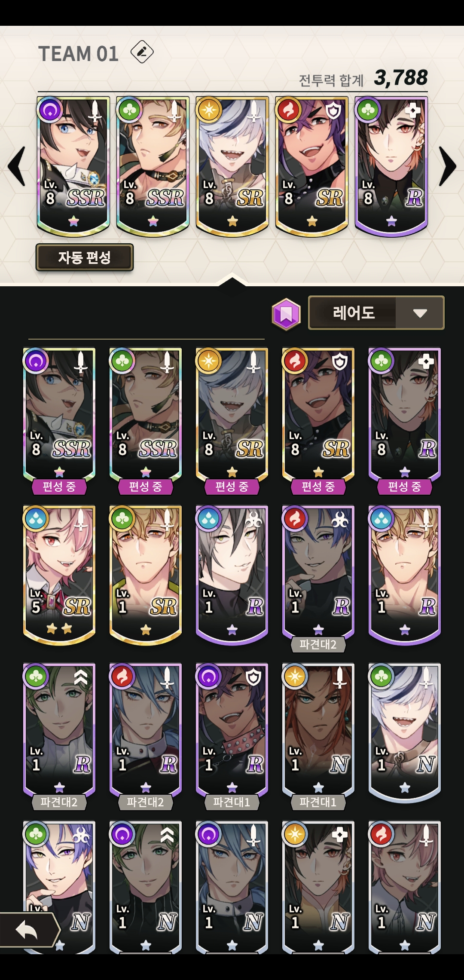Viewport: 464px width, 980px height.
Task: Go to previous team with left arrow
Action: [x=18, y=166]
